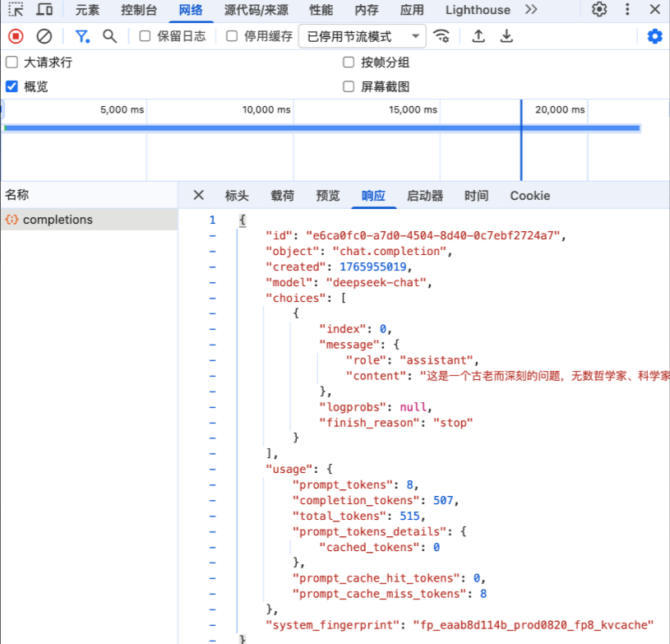Import a HAR file
The width and height of the screenshot is (670, 644).
tap(478, 36)
